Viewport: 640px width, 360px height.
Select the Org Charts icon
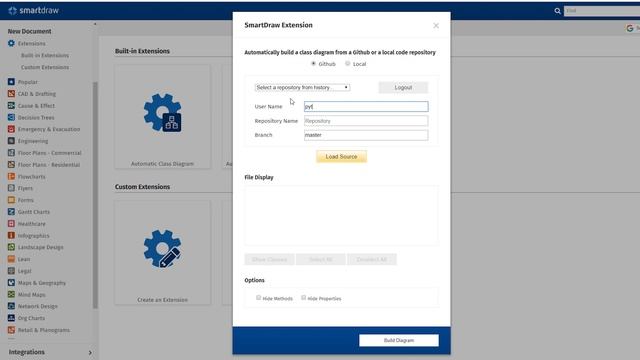pyautogui.click(x=11, y=318)
